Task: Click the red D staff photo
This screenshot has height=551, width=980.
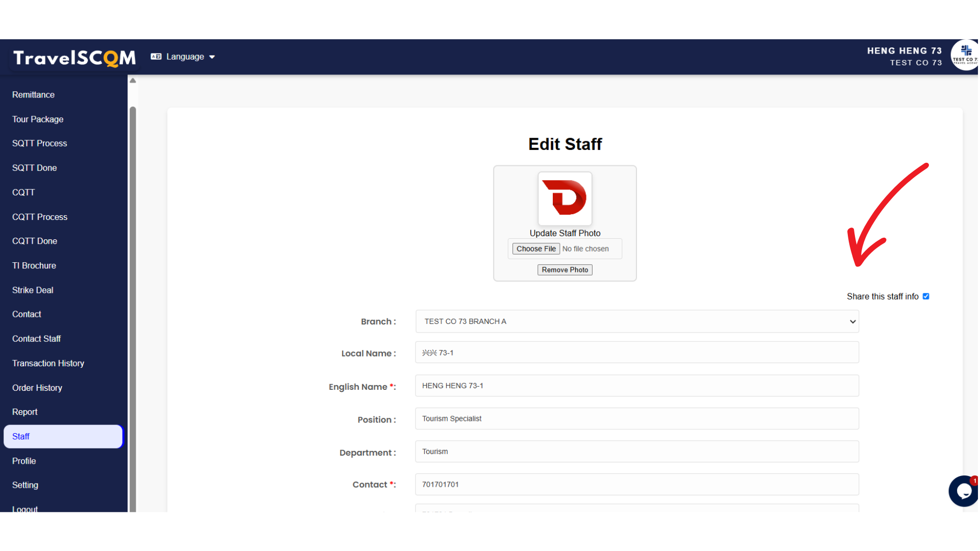Action: (565, 198)
